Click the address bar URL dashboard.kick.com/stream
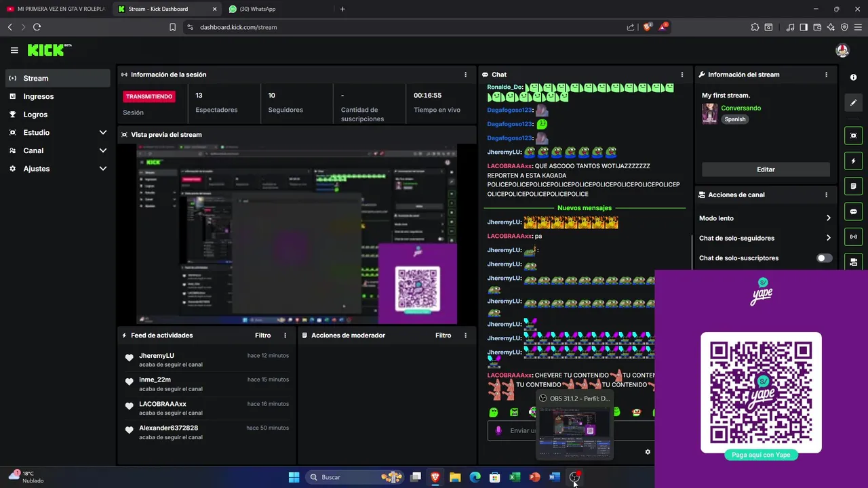The width and height of the screenshot is (868, 488). (x=238, y=27)
